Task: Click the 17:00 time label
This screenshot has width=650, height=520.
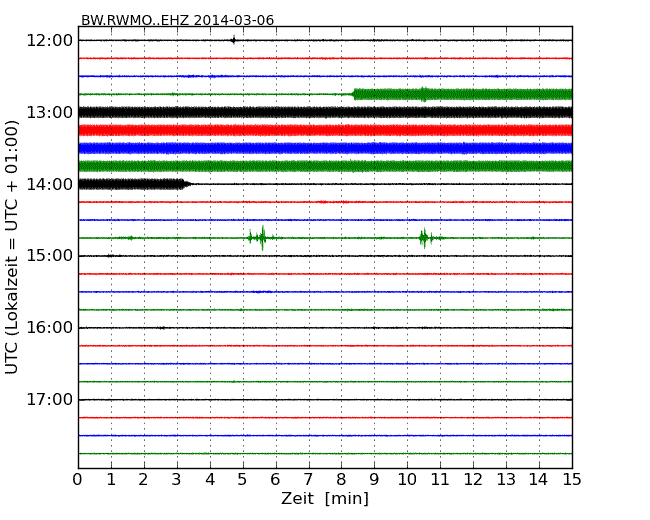Action: point(49,400)
